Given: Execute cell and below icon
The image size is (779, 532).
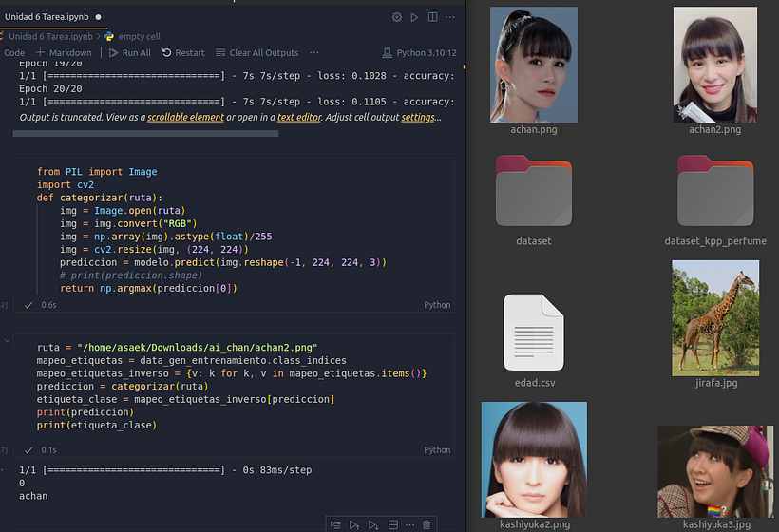Looking at the screenshot, I should click(373, 524).
